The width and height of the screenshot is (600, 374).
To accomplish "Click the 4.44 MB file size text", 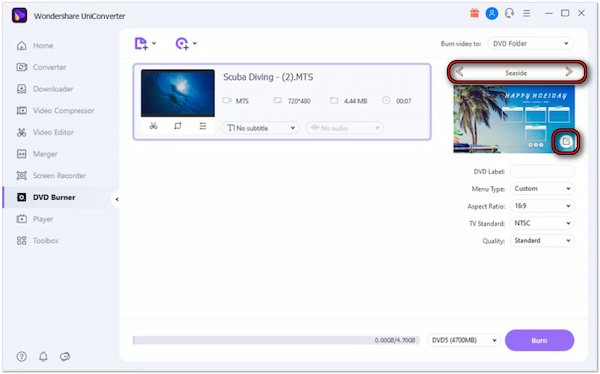I will tap(355, 101).
